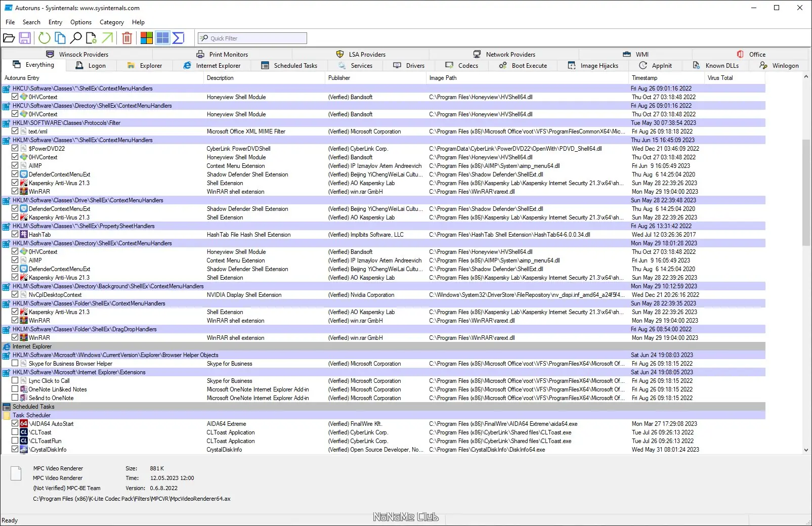Click the OneNote Linked Notes entry icon
812x526 pixels.
(24, 389)
